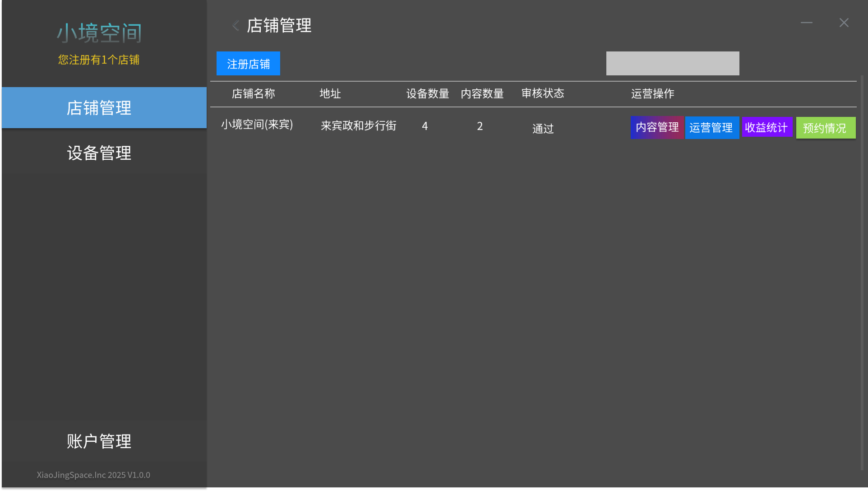Click the back arrow beside 店铺管理 header
The height and width of the screenshot is (491, 868).
click(x=235, y=26)
